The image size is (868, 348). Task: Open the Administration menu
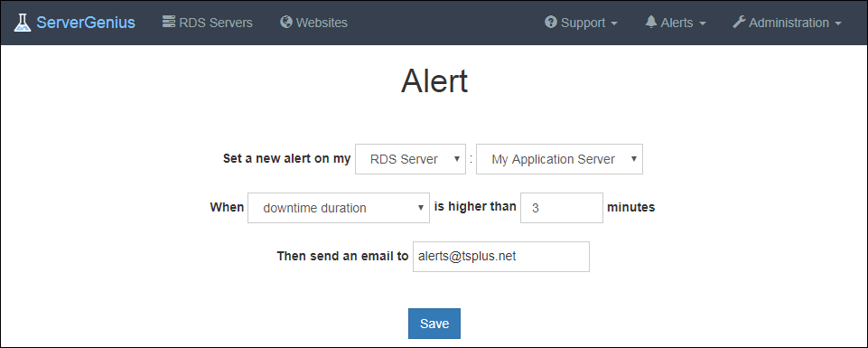pos(787,23)
